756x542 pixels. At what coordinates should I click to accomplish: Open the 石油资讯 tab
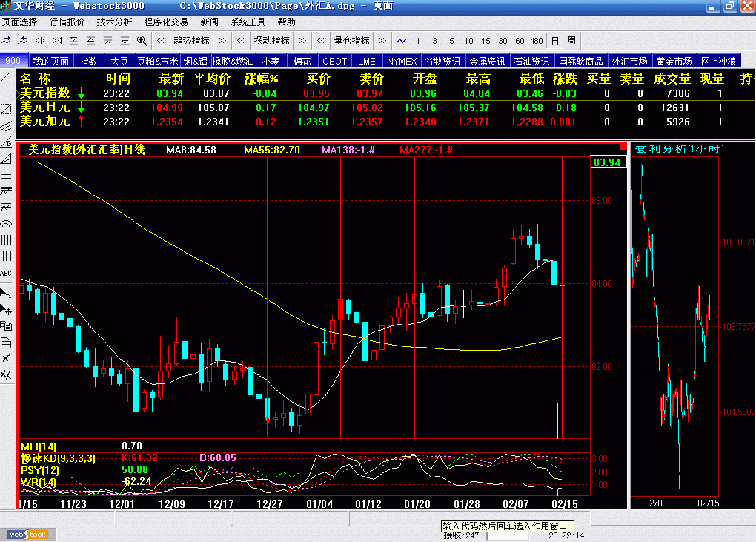click(x=531, y=62)
